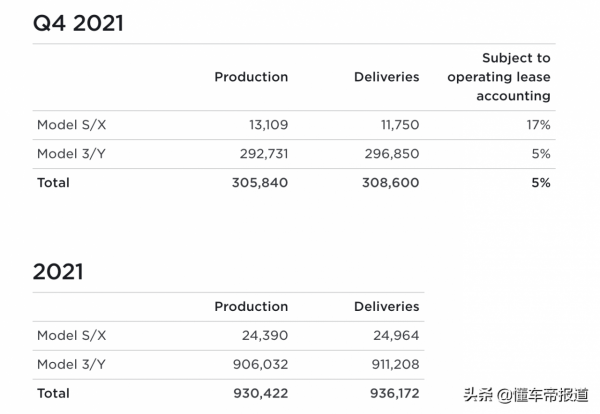Select Q4 Model 3/Y production value 292,731
Screen dimensions: 600x414
point(257,154)
